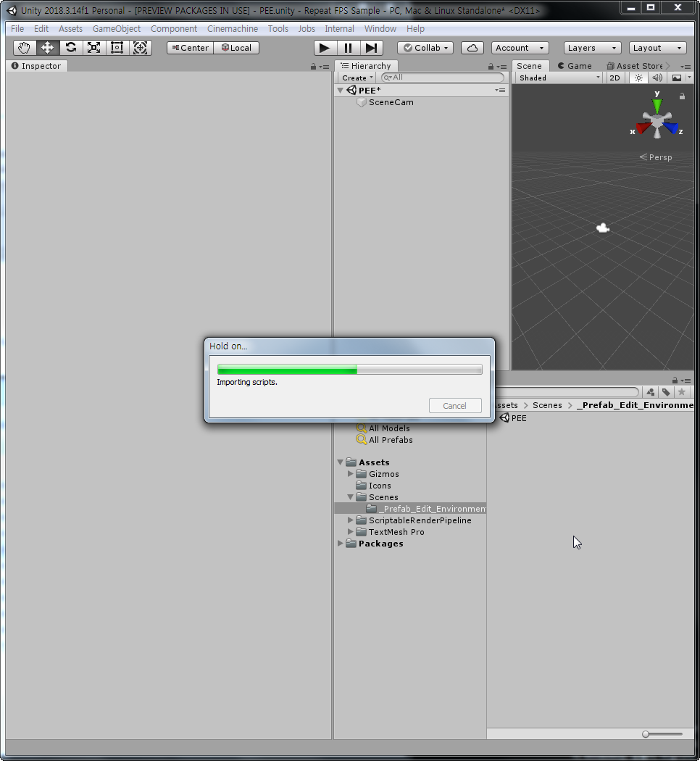Open the Account dropdown

click(x=520, y=48)
